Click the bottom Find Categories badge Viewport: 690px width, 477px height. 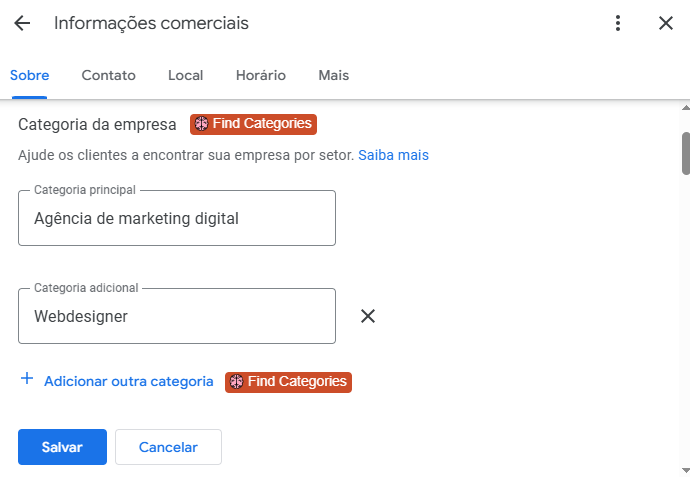288,381
